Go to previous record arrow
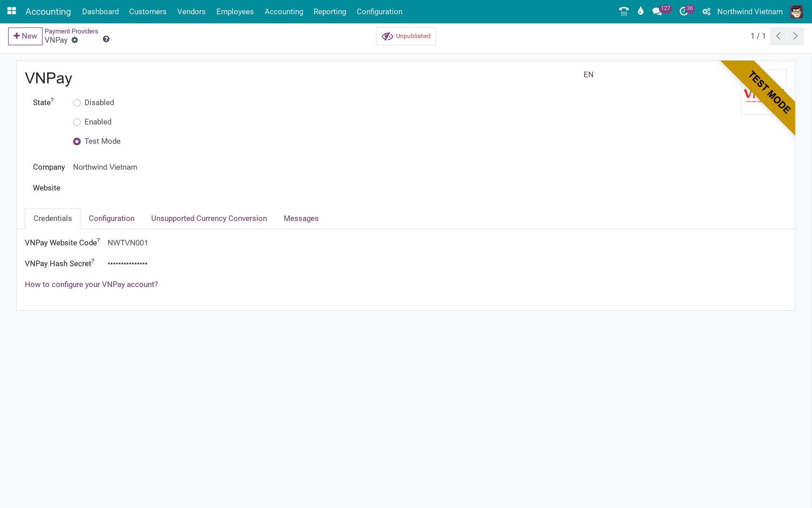The height and width of the screenshot is (508, 812). pyautogui.click(x=778, y=36)
